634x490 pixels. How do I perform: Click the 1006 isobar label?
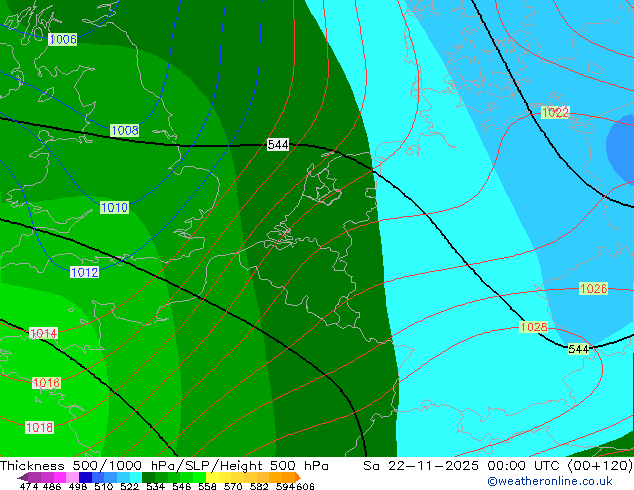click(63, 40)
